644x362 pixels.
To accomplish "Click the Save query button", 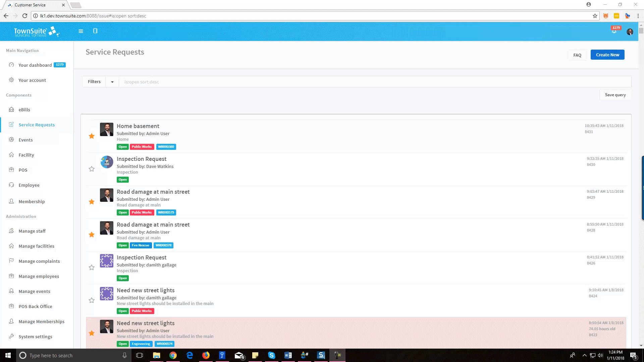I will 615,95.
